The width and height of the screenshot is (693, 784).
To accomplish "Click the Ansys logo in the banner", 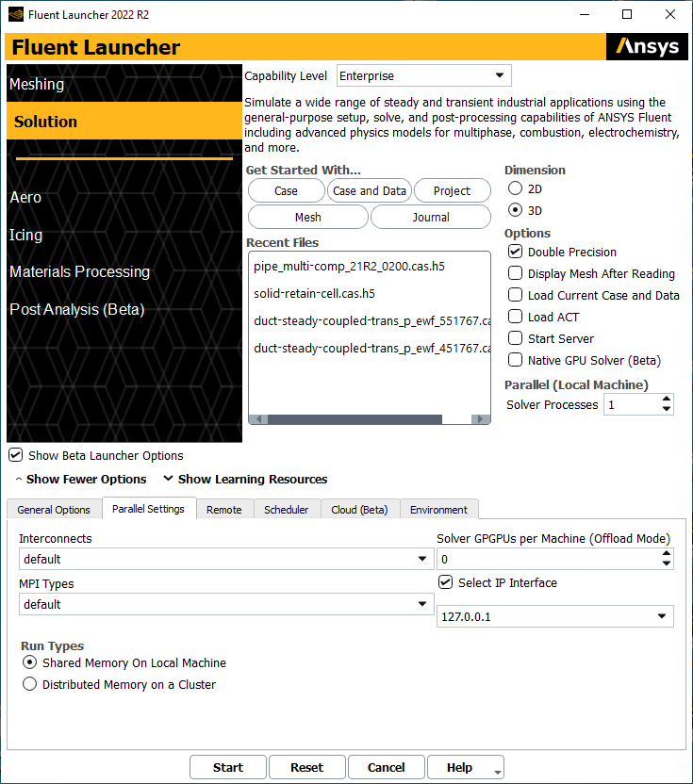I will (x=647, y=46).
